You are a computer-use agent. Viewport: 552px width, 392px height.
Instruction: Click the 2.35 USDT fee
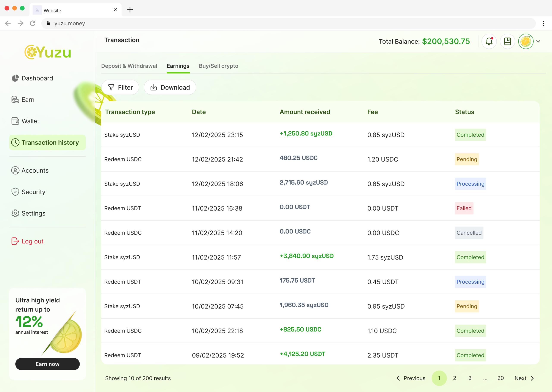pyautogui.click(x=383, y=355)
